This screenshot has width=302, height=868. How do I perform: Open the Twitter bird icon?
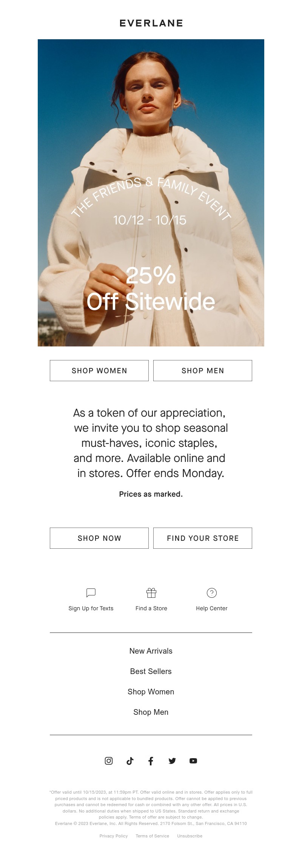point(172,761)
